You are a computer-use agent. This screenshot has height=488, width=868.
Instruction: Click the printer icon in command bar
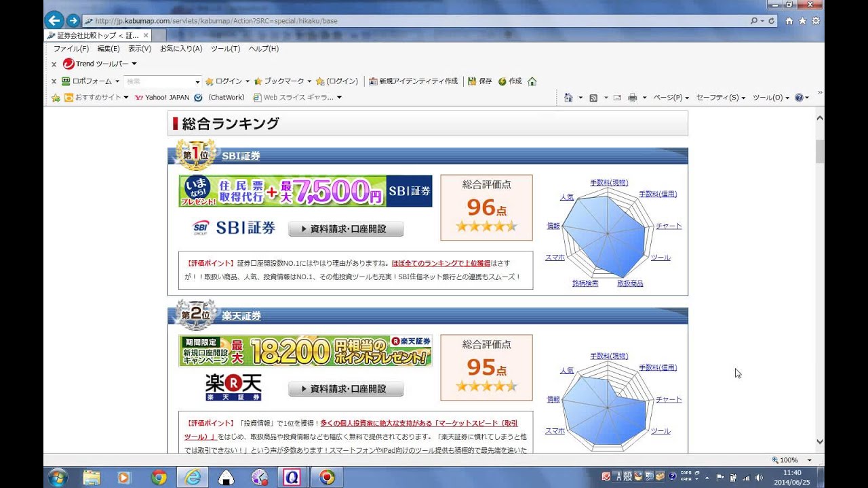click(x=633, y=98)
